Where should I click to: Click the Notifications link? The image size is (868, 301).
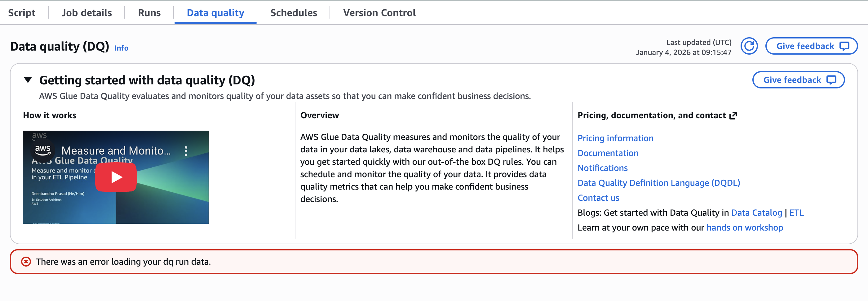602,168
